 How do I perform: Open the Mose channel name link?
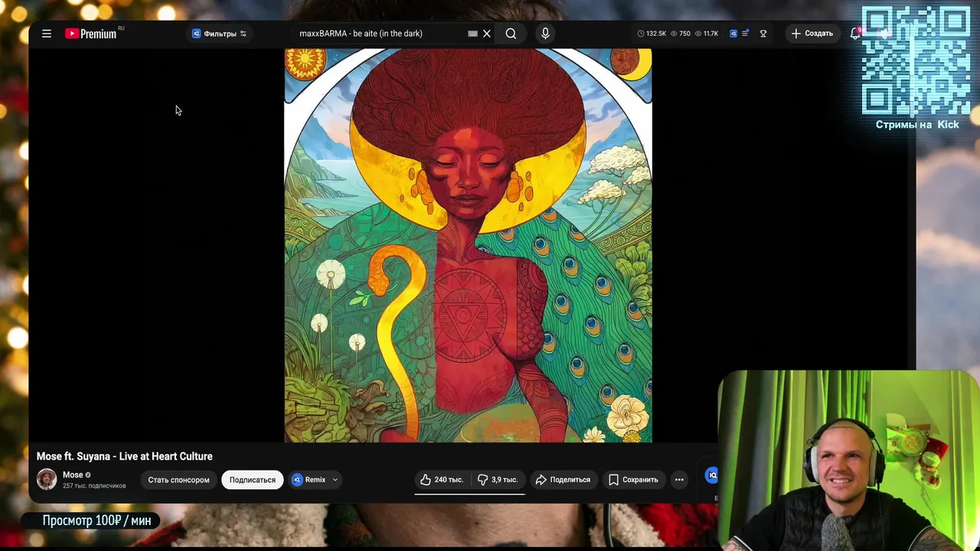click(x=73, y=474)
